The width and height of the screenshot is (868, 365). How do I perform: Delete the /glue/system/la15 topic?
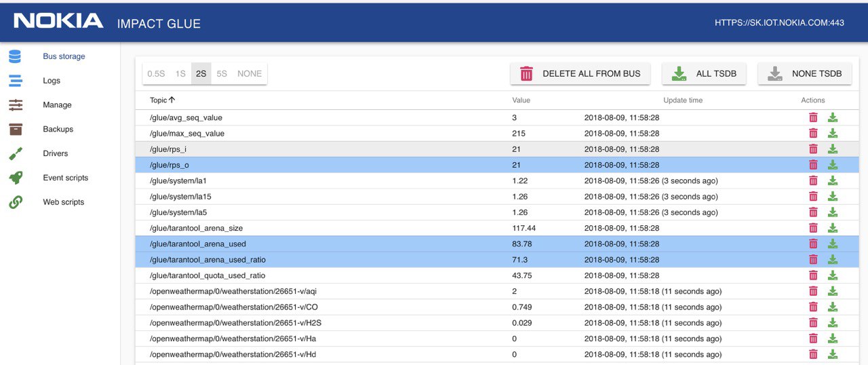click(813, 196)
